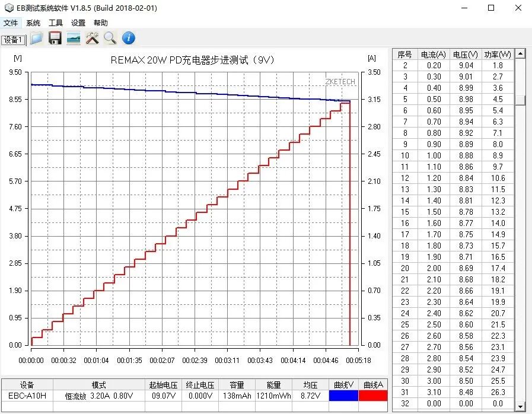Click the 00:05:18 time axis label
532x414 pixels.
[x=358, y=361]
